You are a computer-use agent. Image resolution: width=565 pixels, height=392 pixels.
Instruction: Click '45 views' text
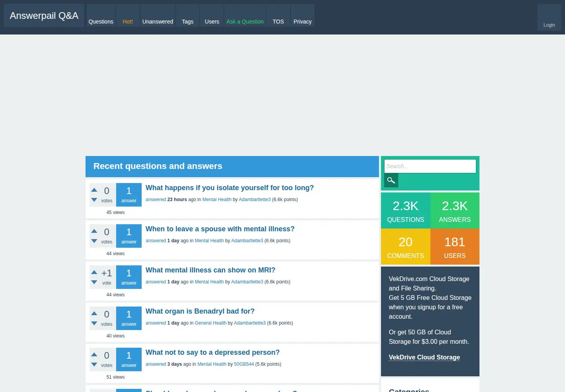[115, 212]
